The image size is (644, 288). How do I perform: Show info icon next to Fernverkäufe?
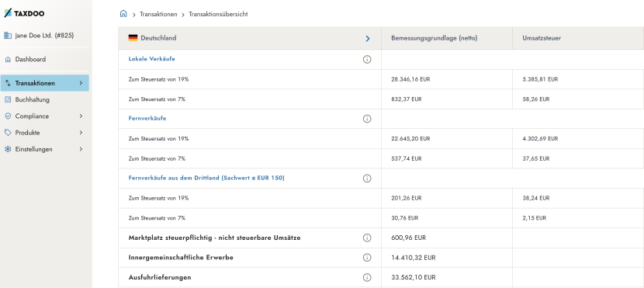[367, 119]
